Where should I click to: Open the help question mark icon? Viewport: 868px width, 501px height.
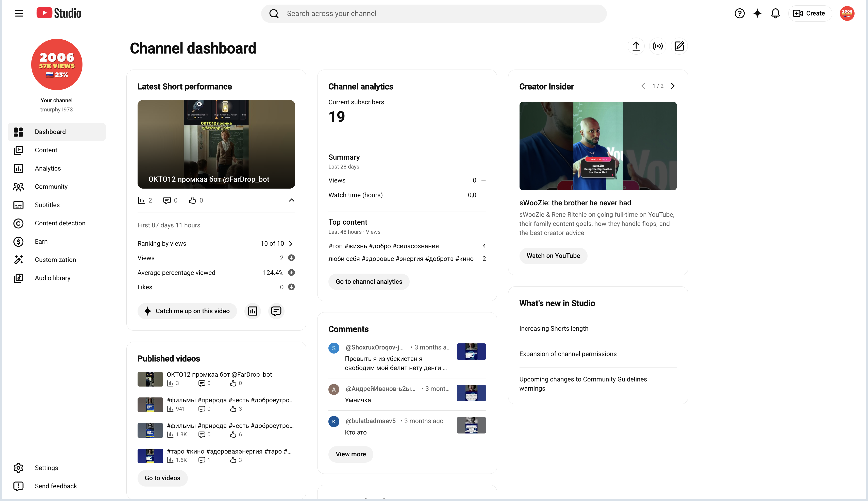(x=739, y=13)
